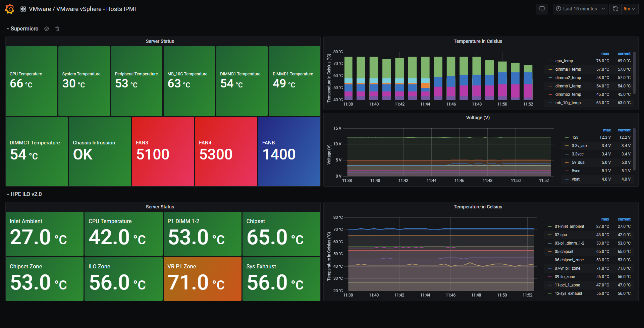Select the FANB 1400 stat tile
644x328 pixels.
(x=289, y=151)
